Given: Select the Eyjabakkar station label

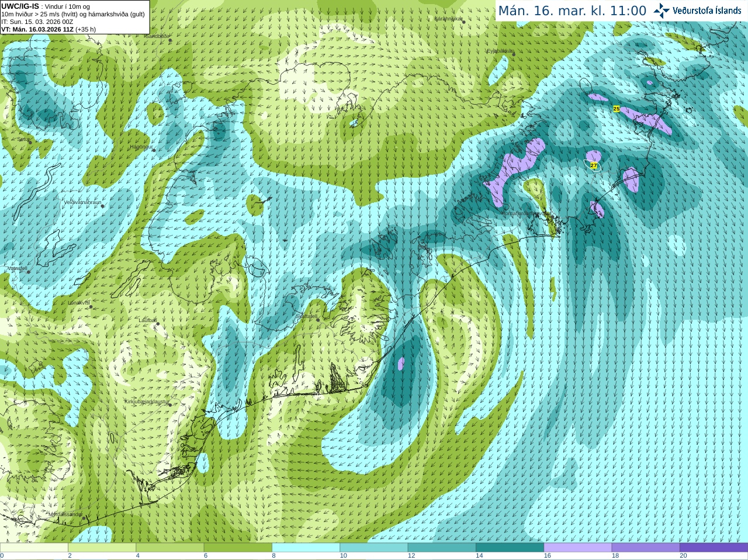Looking at the screenshot, I should pyautogui.click(x=500, y=51).
